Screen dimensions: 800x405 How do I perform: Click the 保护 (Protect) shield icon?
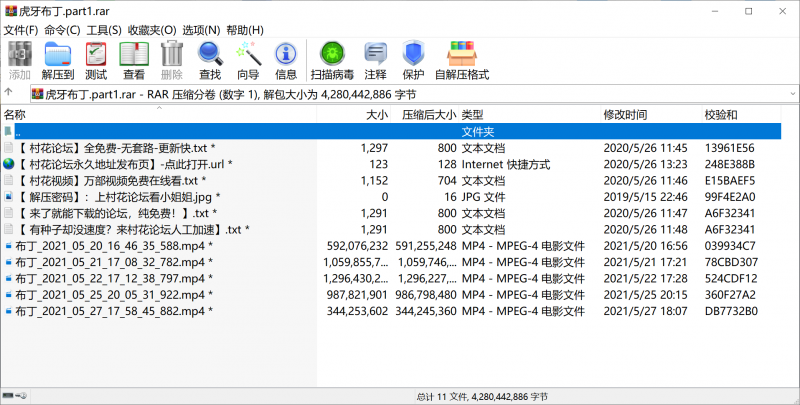[413, 60]
